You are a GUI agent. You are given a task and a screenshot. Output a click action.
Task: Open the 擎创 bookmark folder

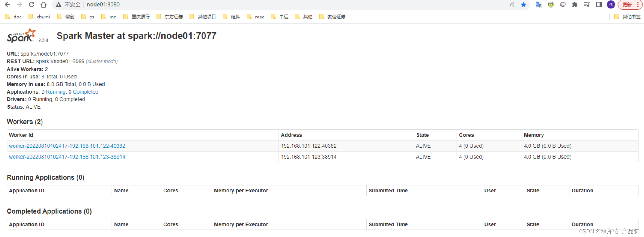pos(66,17)
